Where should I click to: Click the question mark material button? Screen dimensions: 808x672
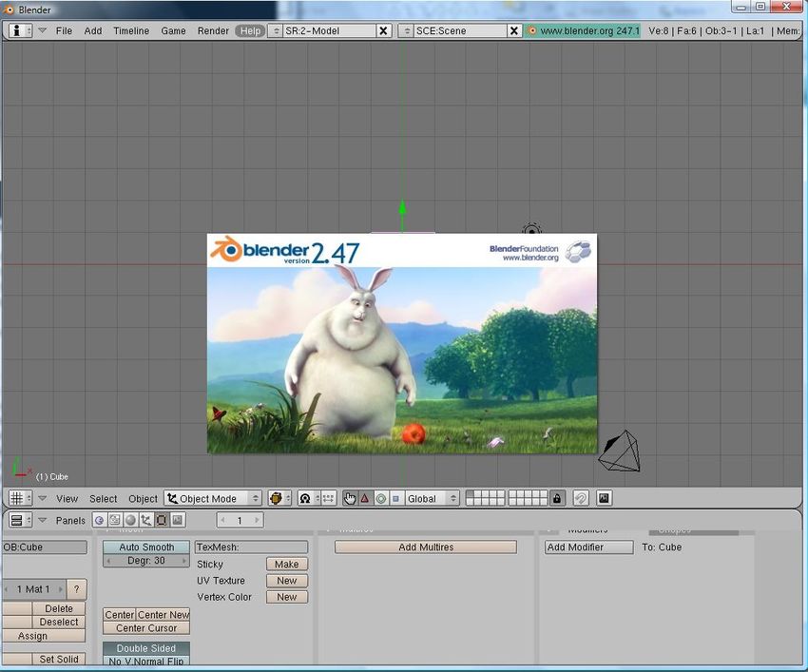tap(77, 589)
